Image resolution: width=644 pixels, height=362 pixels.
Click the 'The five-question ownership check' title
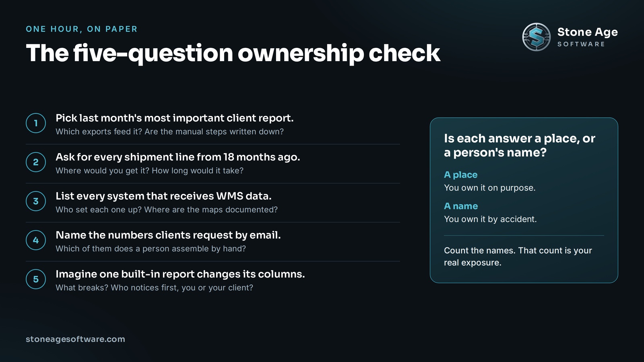click(x=233, y=53)
